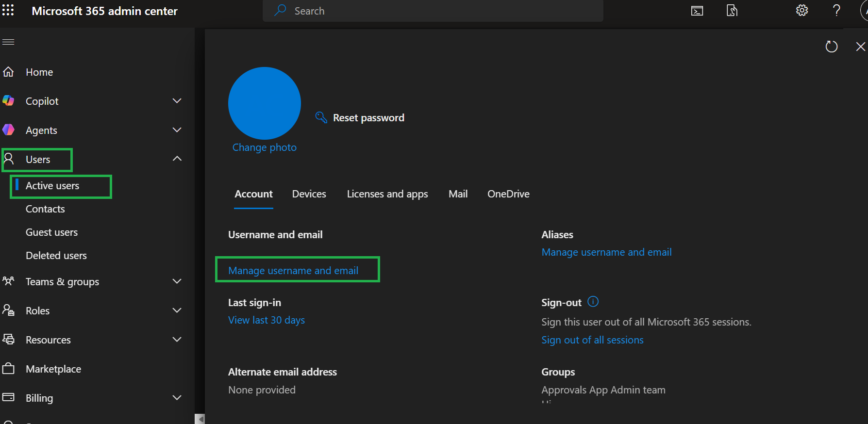Click the Cloud Shell icon in header

coord(697,11)
